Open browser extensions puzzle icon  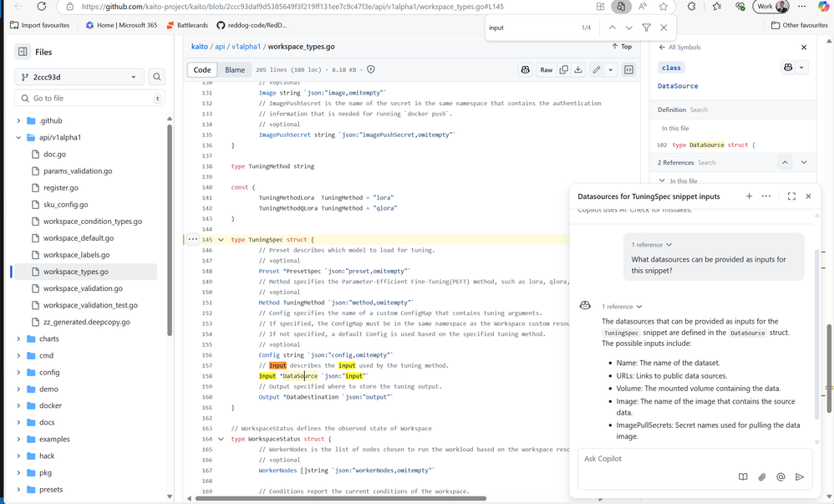[691, 7]
